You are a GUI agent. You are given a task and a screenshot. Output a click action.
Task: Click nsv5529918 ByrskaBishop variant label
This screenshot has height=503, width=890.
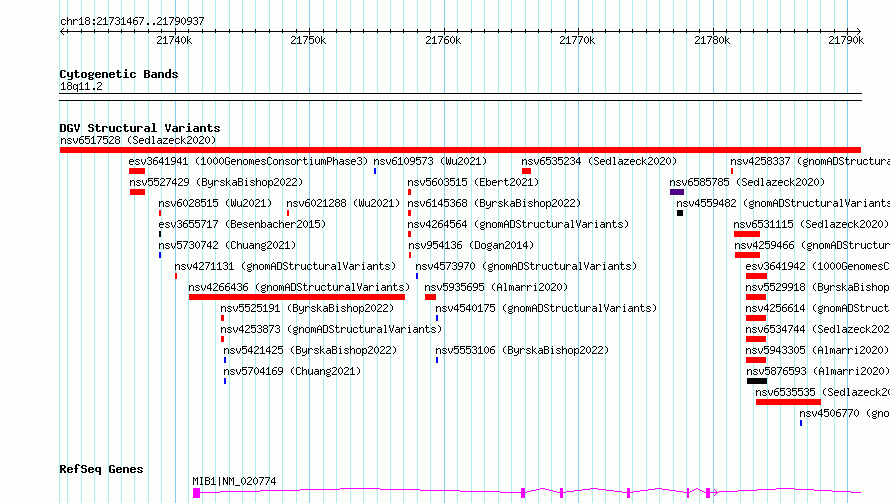[x=817, y=287]
